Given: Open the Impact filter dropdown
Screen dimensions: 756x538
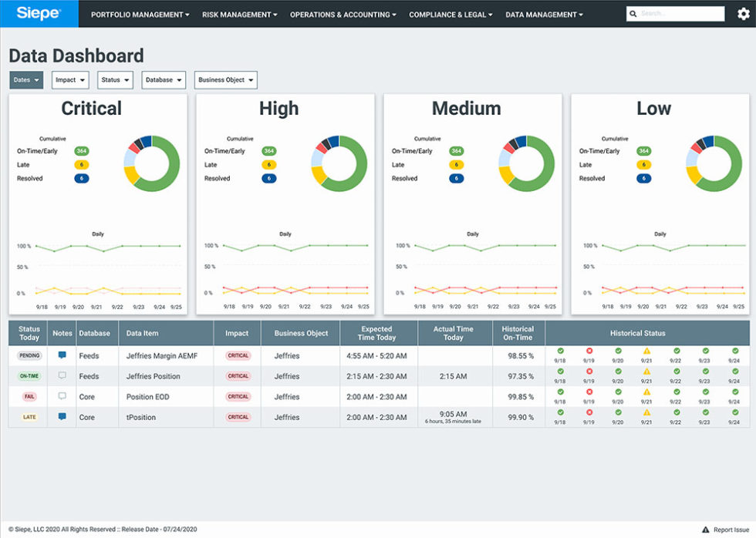Looking at the screenshot, I should pos(69,79).
